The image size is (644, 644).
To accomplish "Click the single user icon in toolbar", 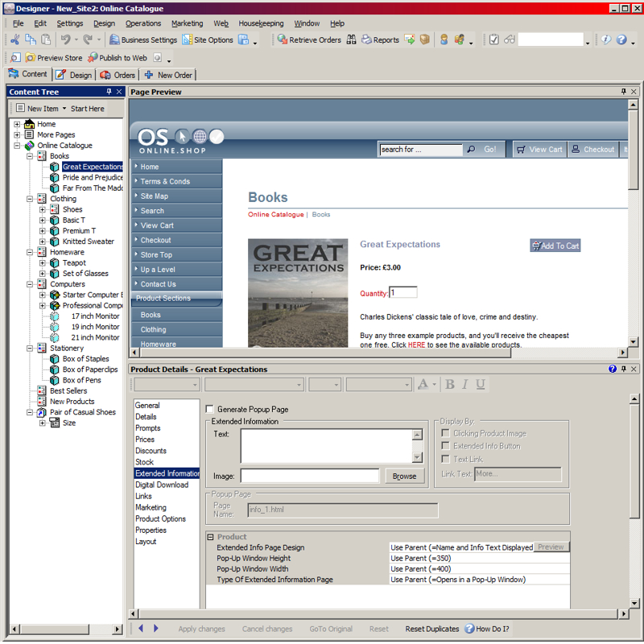I will (444, 39).
